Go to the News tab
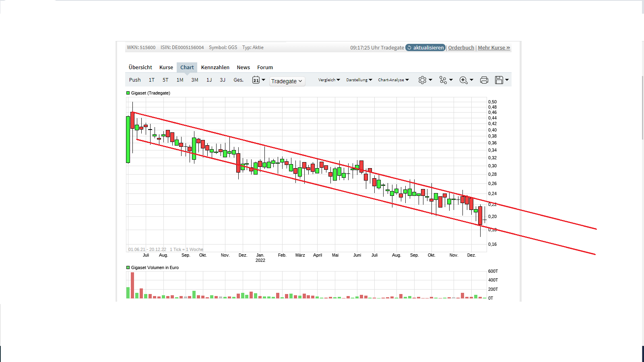The height and width of the screenshot is (362, 644). [244, 67]
